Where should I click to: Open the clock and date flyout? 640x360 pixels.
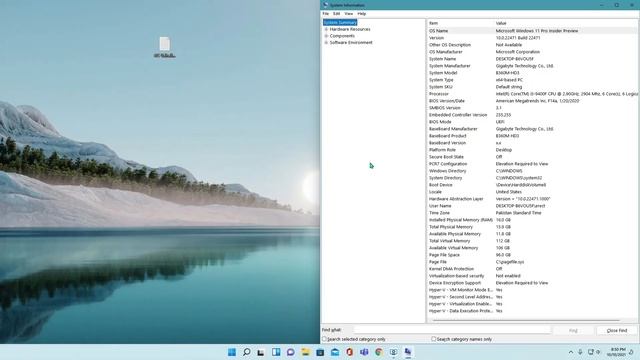tap(616, 352)
